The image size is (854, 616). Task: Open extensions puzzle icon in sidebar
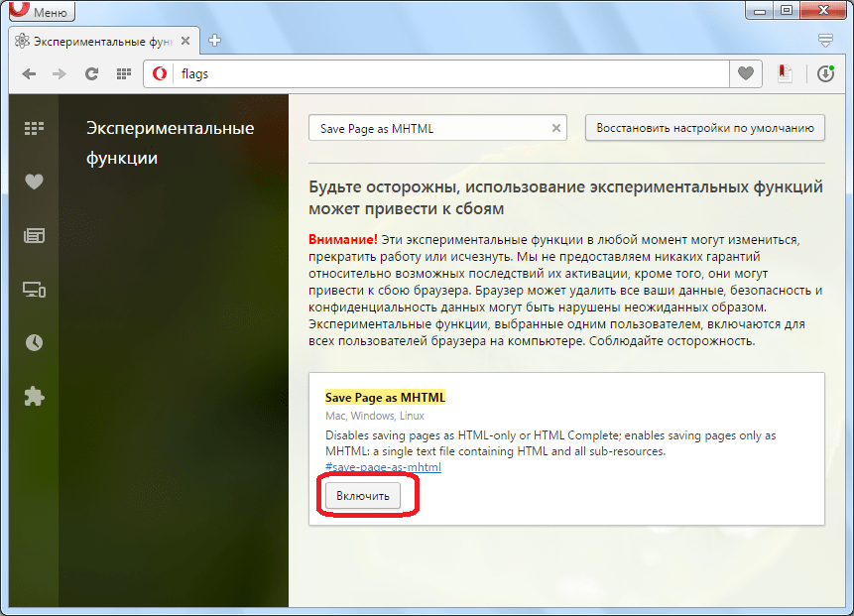[x=35, y=396]
